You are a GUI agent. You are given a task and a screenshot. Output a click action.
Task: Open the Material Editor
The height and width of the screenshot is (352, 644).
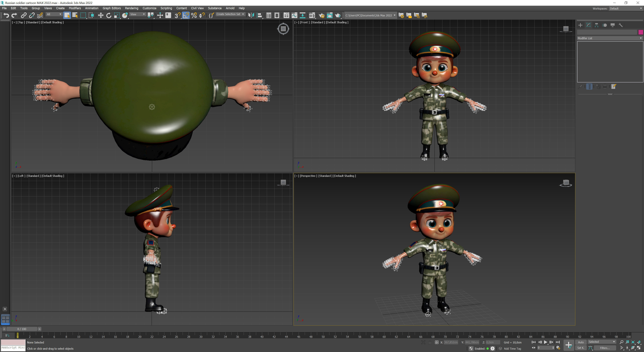[x=312, y=15]
